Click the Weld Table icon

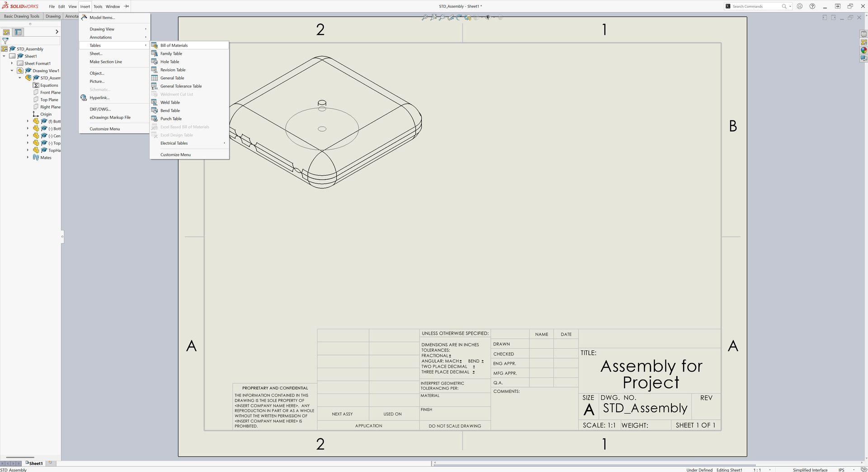[x=155, y=102]
